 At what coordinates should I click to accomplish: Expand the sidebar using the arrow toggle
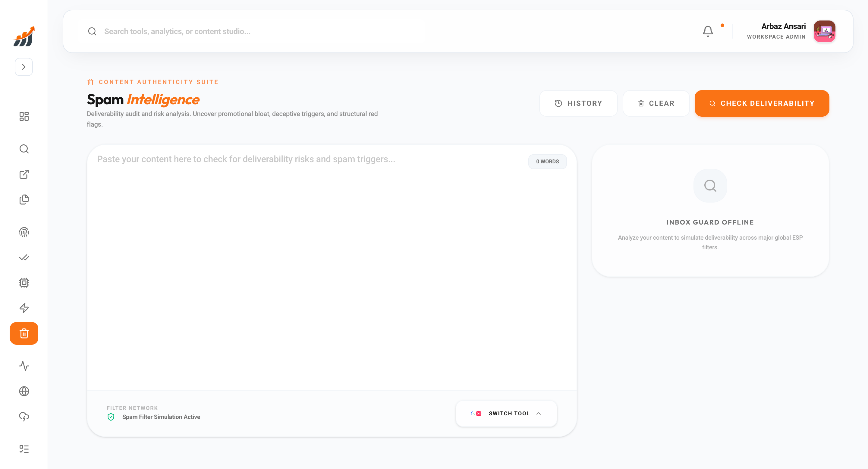pyautogui.click(x=24, y=67)
